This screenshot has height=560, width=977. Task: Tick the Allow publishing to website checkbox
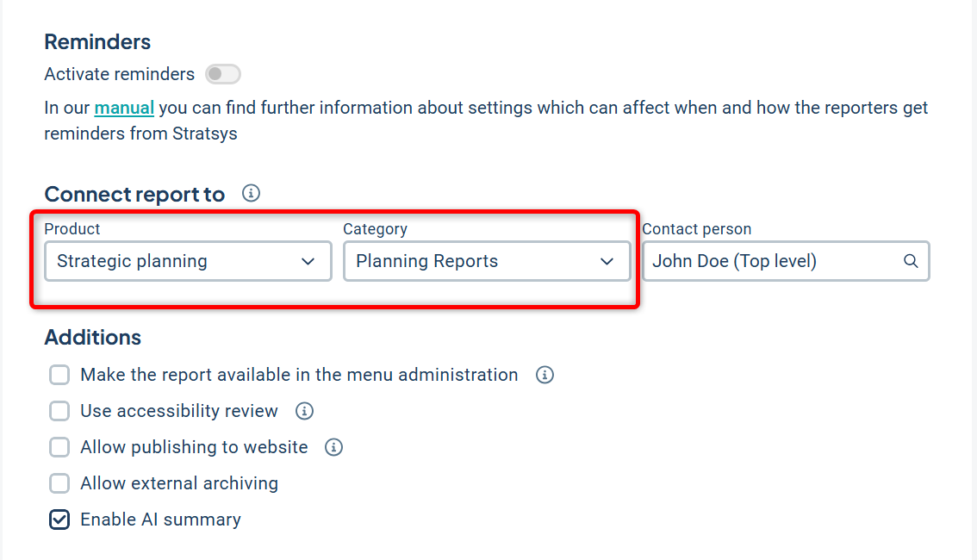[59, 447]
